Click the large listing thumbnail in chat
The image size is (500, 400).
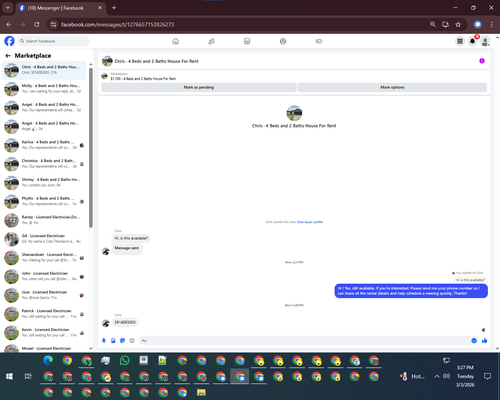(x=294, y=113)
